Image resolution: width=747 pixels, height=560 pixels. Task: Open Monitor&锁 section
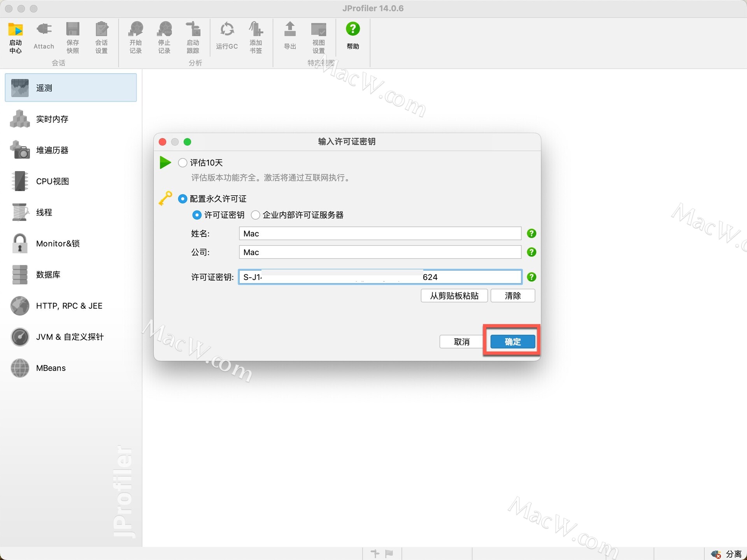(x=71, y=243)
